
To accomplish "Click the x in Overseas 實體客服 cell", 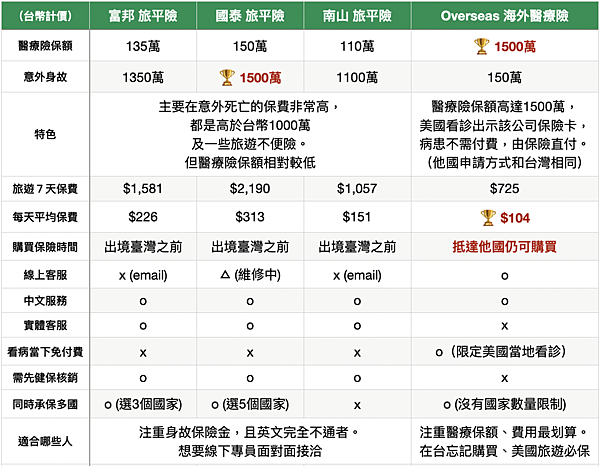I will [505, 326].
